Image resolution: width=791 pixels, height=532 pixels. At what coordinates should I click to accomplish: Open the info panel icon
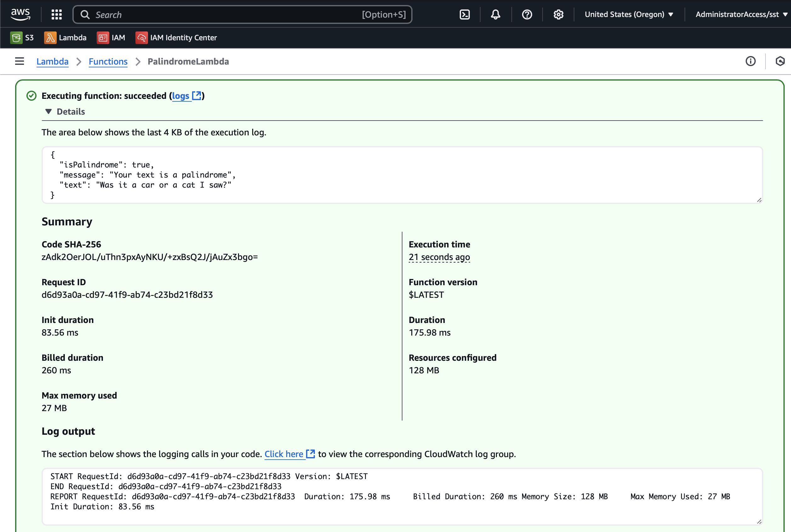(x=750, y=61)
